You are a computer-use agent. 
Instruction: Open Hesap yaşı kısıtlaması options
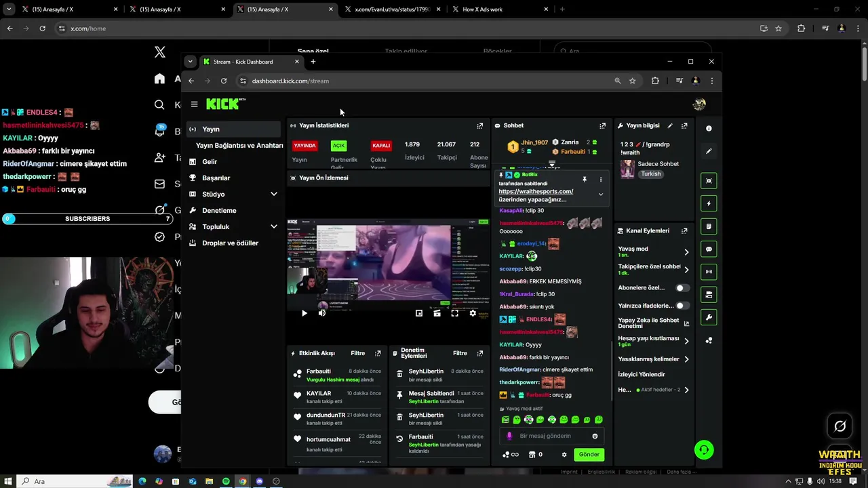point(686,341)
